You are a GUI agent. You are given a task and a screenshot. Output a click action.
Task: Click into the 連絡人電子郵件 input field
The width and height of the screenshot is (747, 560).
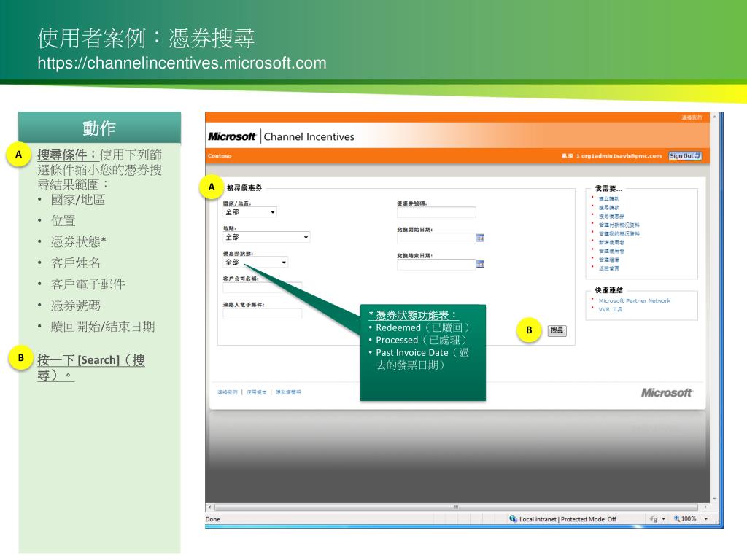263,314
